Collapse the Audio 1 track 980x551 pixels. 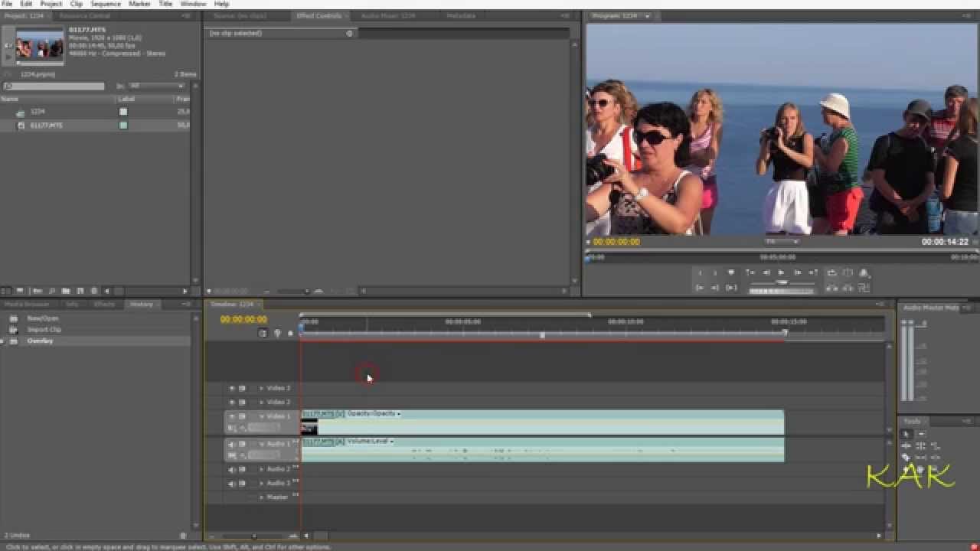(261, 444)
